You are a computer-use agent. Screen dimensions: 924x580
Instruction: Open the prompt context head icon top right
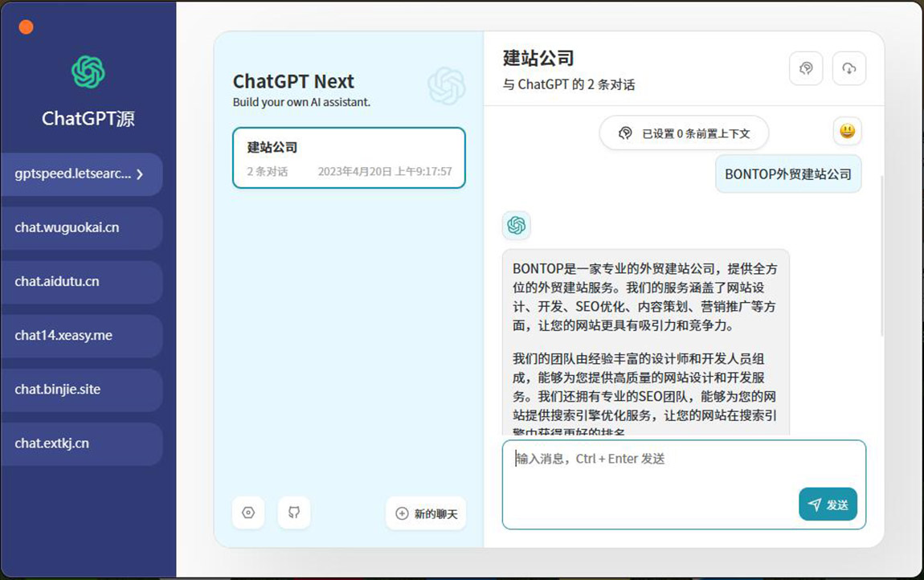point(806,68)
